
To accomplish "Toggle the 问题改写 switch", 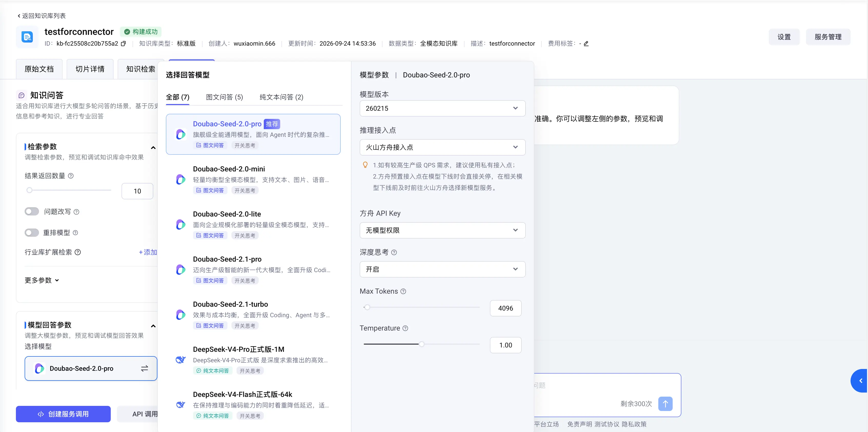I will (x=32, y=211).
